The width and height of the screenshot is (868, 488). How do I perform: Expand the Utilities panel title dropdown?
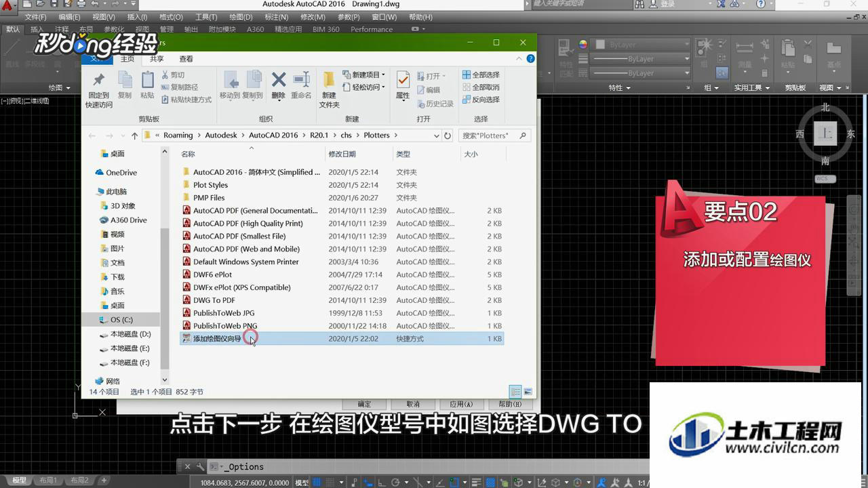[752, 87]
